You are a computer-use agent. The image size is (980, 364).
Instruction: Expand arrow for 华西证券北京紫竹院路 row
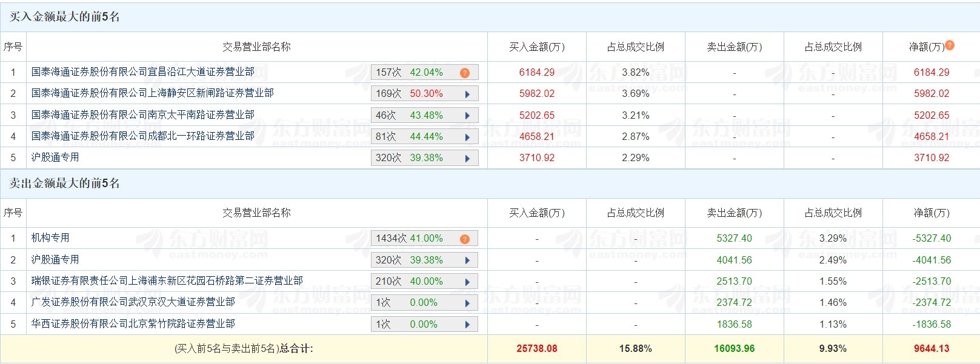[467, 325]
